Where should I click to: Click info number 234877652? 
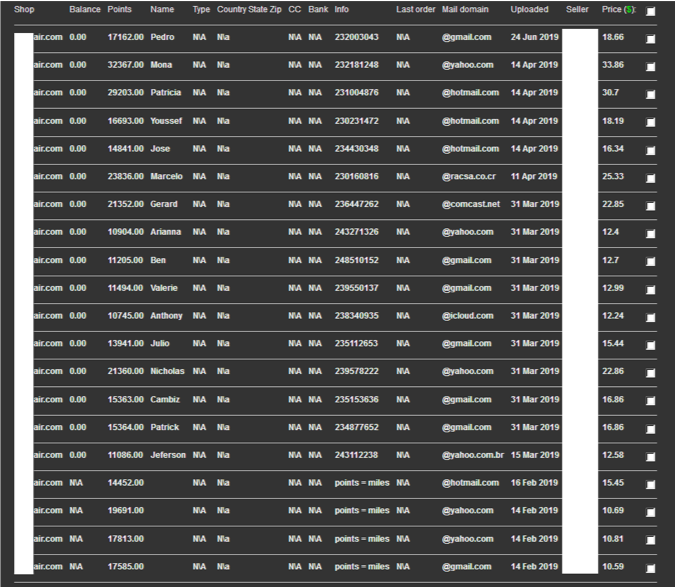(x=357, y=427)
